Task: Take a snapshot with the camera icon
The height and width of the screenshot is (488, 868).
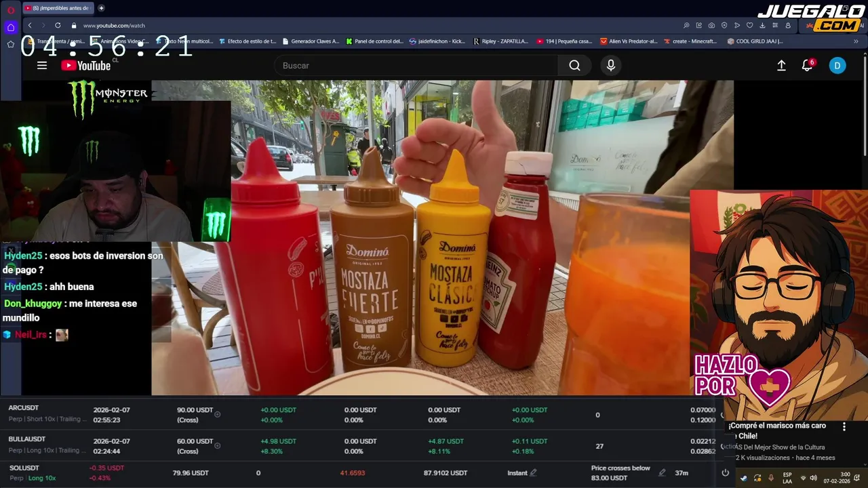Action: click(x=711, y=25)
